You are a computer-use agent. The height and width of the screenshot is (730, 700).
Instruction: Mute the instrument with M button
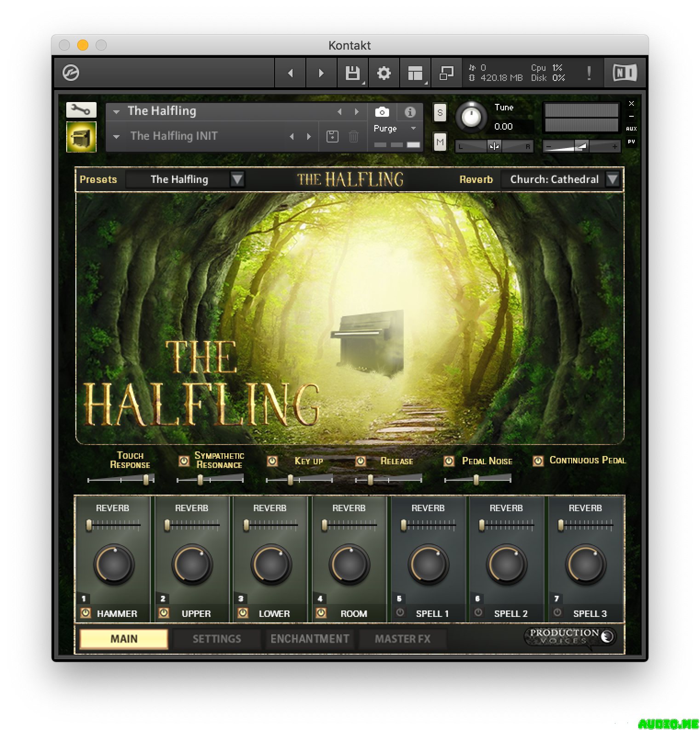point(440,142)
